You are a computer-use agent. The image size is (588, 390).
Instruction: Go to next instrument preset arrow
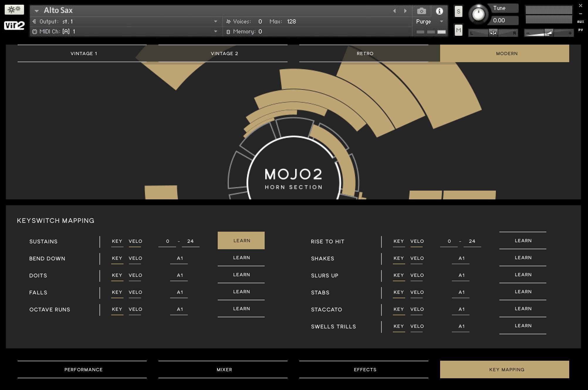[x=405, y=11]
